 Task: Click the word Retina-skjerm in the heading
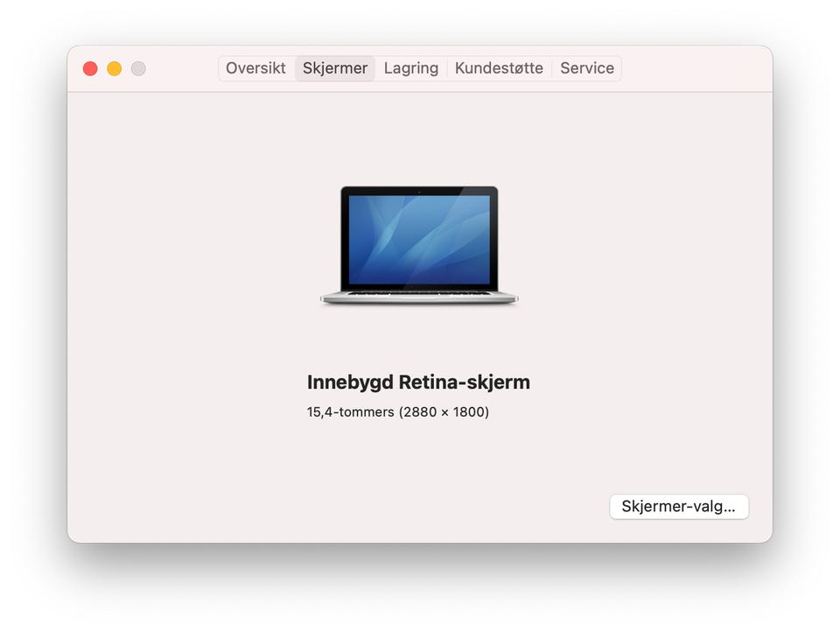click(x=465, y=383)
